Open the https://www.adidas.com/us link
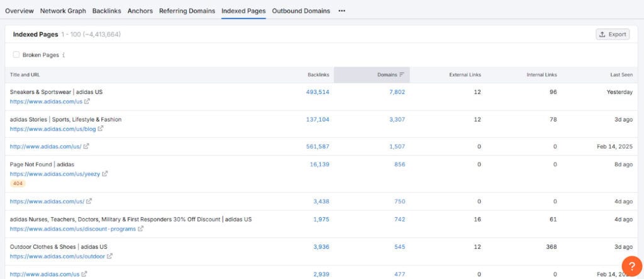Screen dimensions: 644x279 (46, 101)
